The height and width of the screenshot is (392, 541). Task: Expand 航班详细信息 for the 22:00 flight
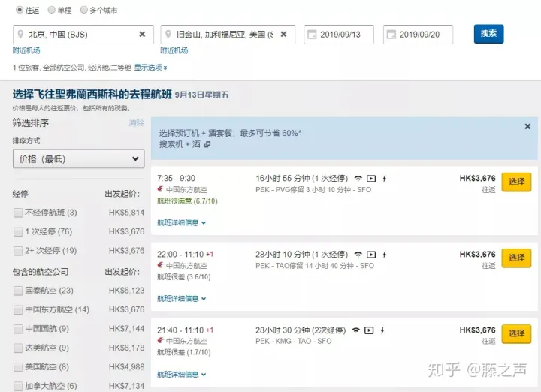182,299
